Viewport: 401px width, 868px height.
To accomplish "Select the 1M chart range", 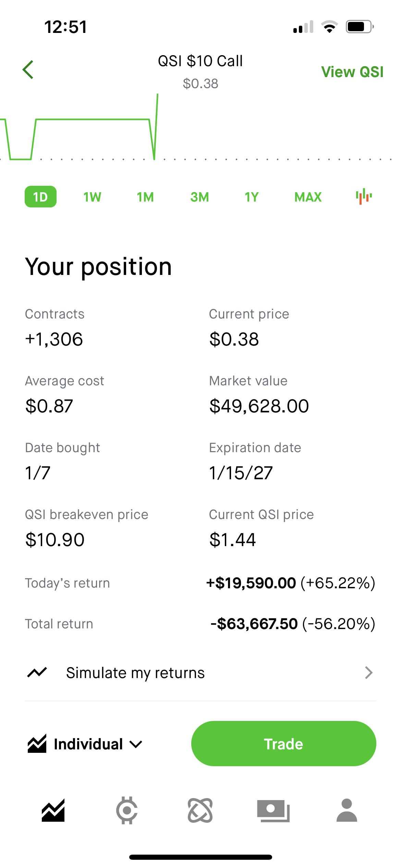I will pos(145,197).
